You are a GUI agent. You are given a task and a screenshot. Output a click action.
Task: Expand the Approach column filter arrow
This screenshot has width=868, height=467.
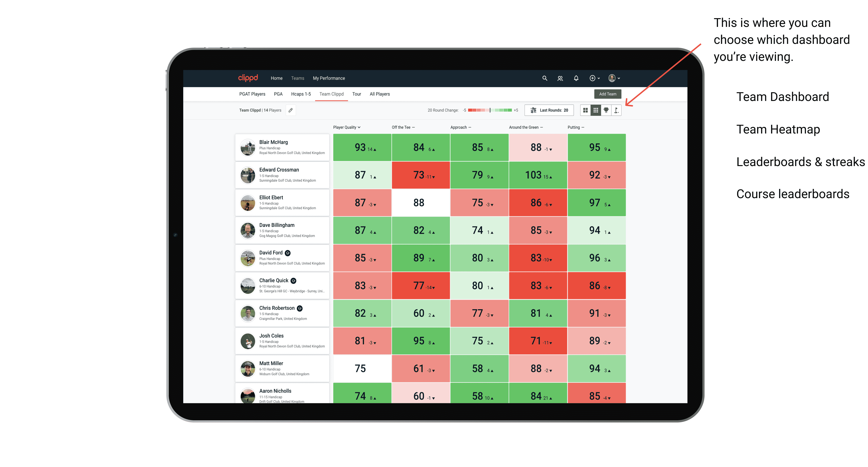point(471,128)
